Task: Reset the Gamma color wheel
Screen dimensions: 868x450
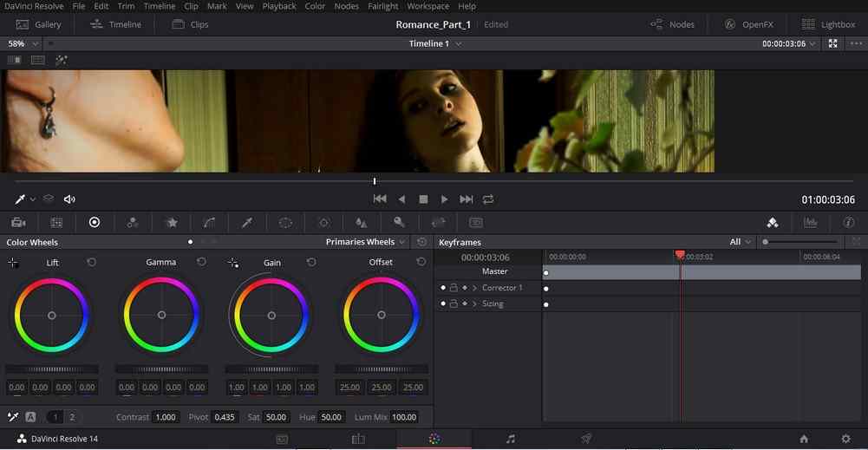Action: coord(202,262)
